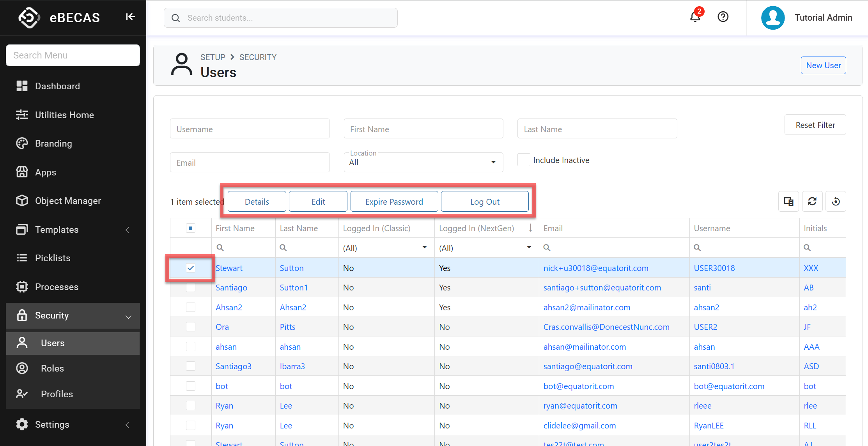The width and height of the screenshot is (868, 446).
Task: Toggle the select-all header checkbox
Action: (x=191, y=228)
